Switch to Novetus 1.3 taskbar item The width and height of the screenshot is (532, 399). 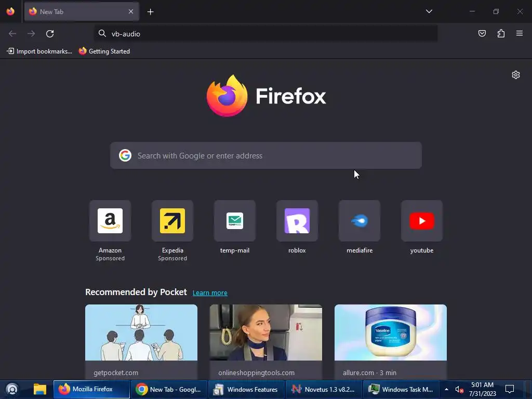[x=324, y=389]
